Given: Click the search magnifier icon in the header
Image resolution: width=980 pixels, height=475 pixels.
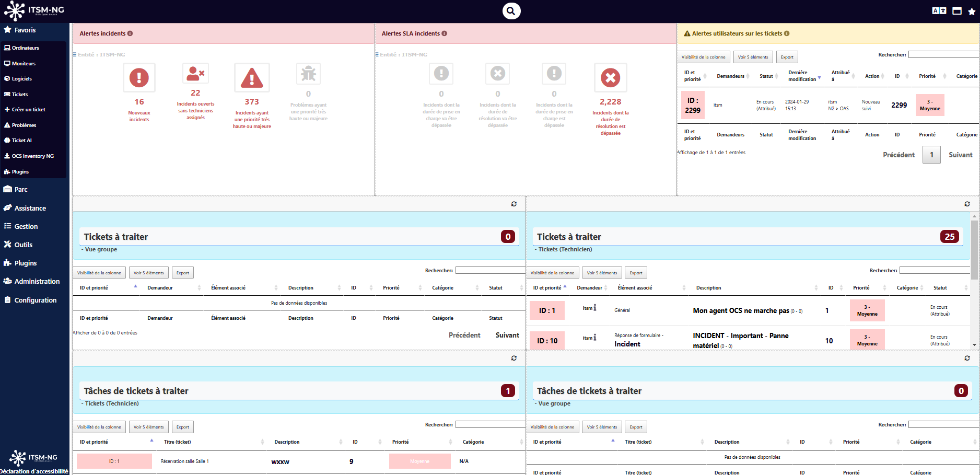Looking at the screenshot, I should click(x=511, y=10).
